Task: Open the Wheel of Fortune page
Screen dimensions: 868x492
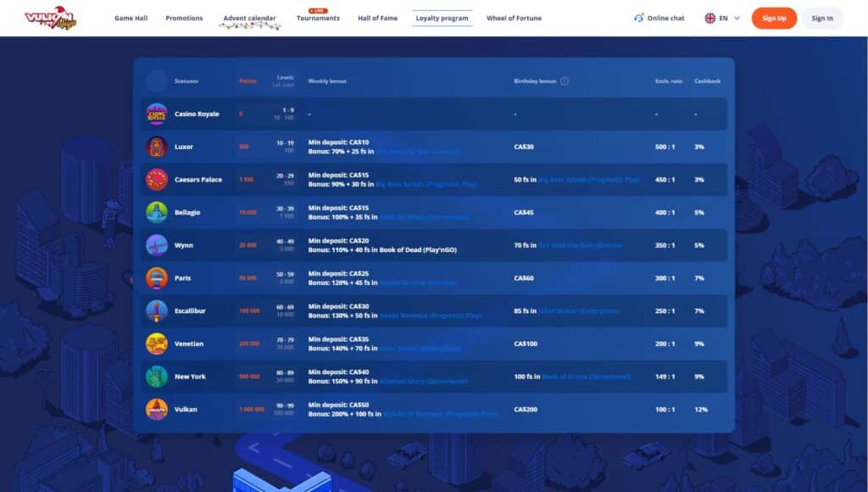Action: [514, 19]
